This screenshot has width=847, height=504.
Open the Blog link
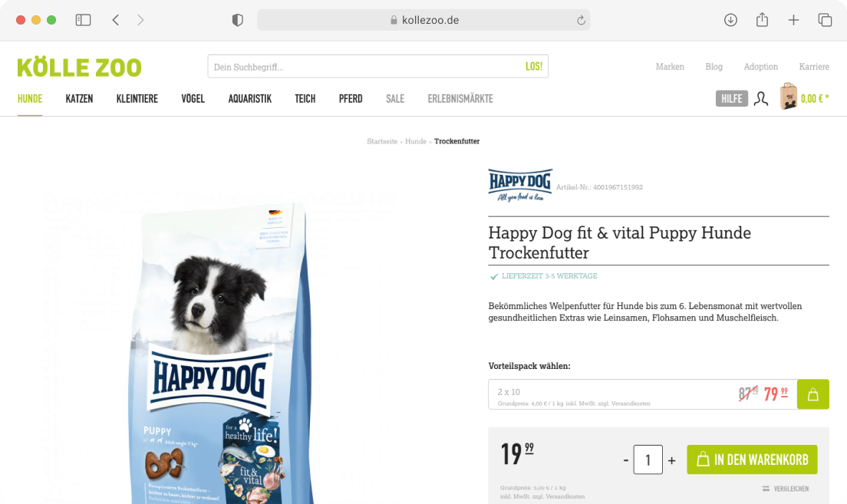[x=714, y=67]
